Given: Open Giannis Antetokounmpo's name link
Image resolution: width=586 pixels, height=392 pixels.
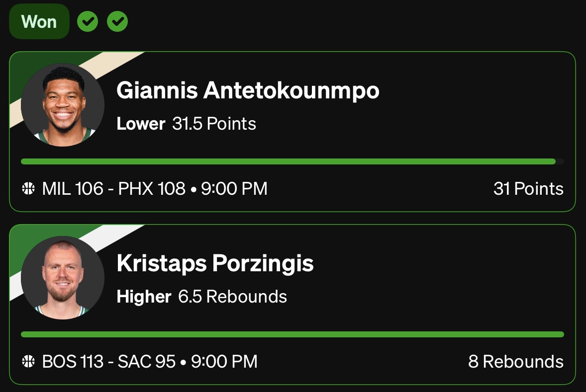Looking at the screenshot, I should click(248, 90).
